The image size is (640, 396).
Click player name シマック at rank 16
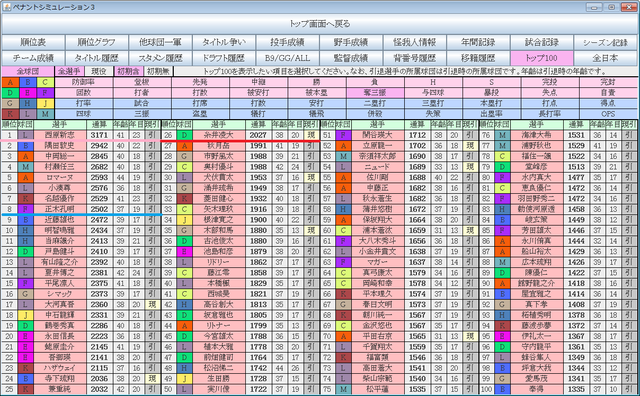click(x=60, y=294)
